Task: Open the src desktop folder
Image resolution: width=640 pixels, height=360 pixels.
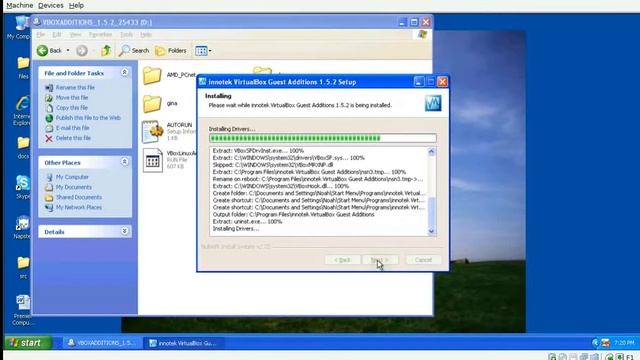Action: pyautogui.click(x=23, y=268)
